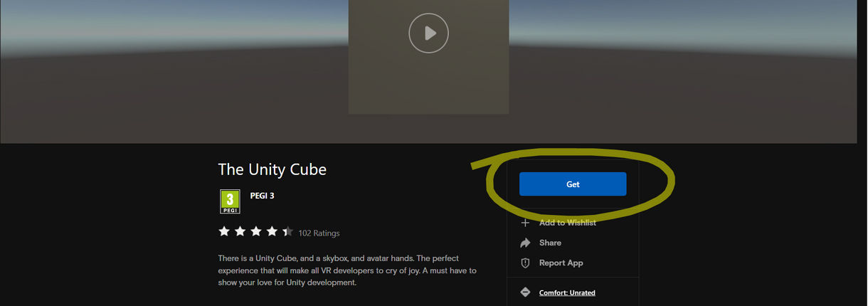Screen dimensions: 868x306
Task: Click the second rating star
Action: (x=240, y=231)
